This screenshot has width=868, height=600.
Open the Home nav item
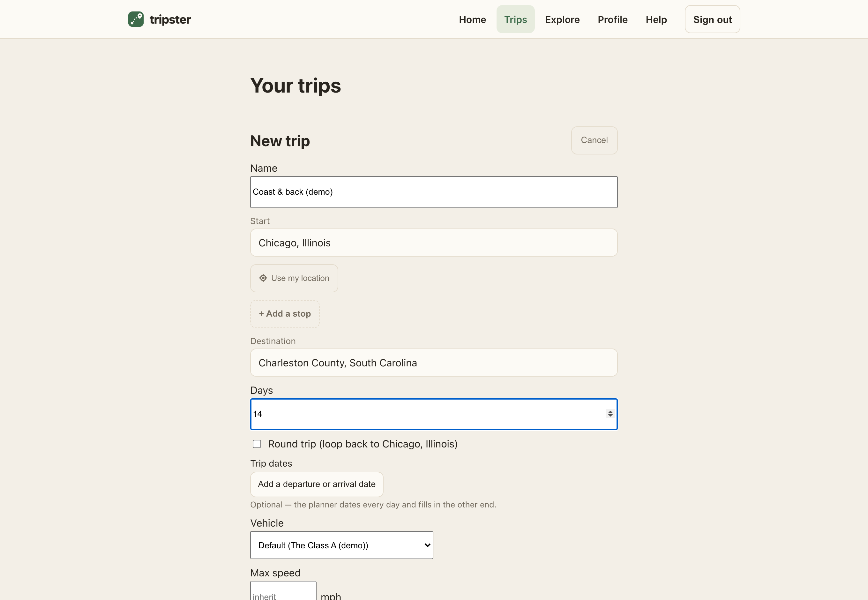pyautogui.click(x=472, y=19)
